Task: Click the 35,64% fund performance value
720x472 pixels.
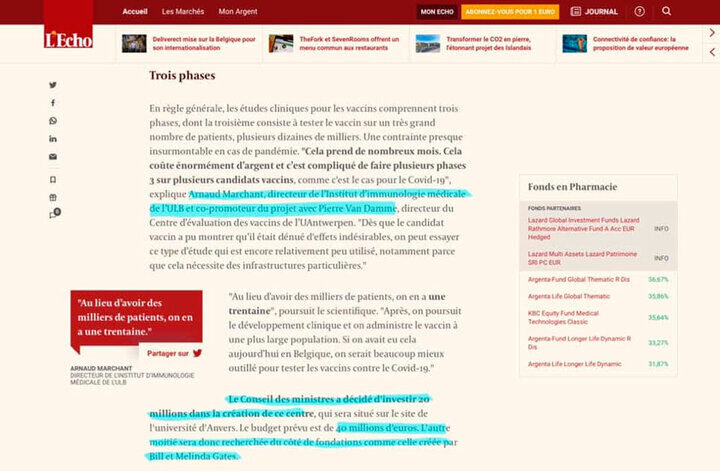Action: click(658, 317)
